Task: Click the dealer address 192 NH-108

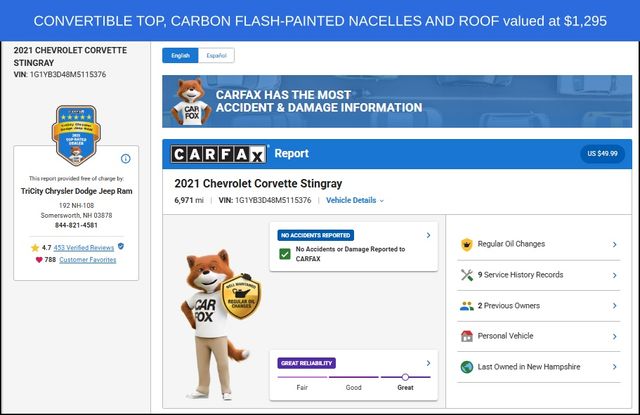Action: pyautogui.click(x=76, y=206)
